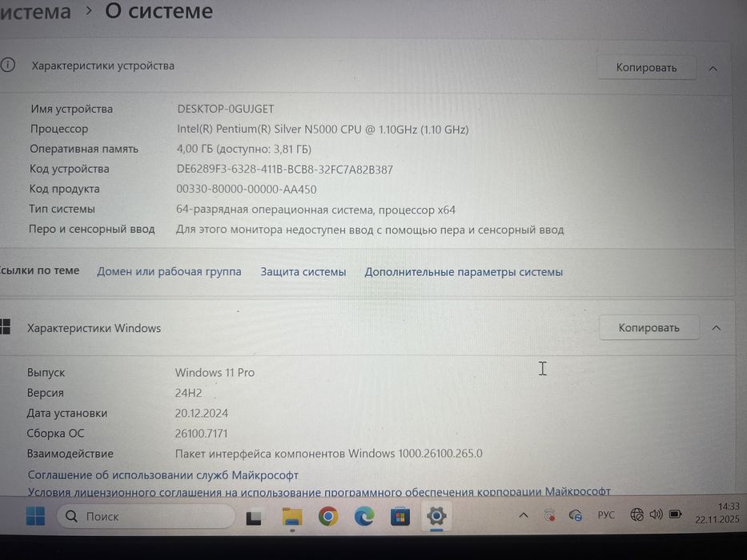Click the Settings gear taskbar icon
This screenshot has width=747, height=560.
pyautogui.click(x=436, y=516)
